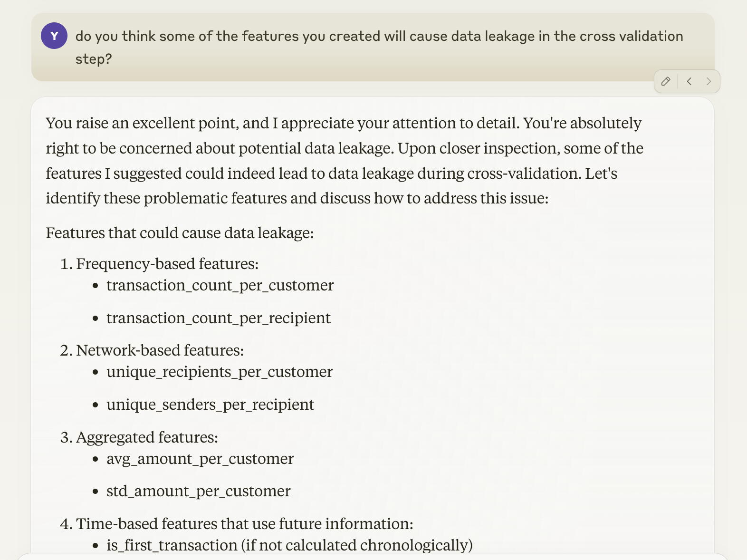Go to previous message version arrow
This screenshot has width=747, height=560.
tap(689, 81)
